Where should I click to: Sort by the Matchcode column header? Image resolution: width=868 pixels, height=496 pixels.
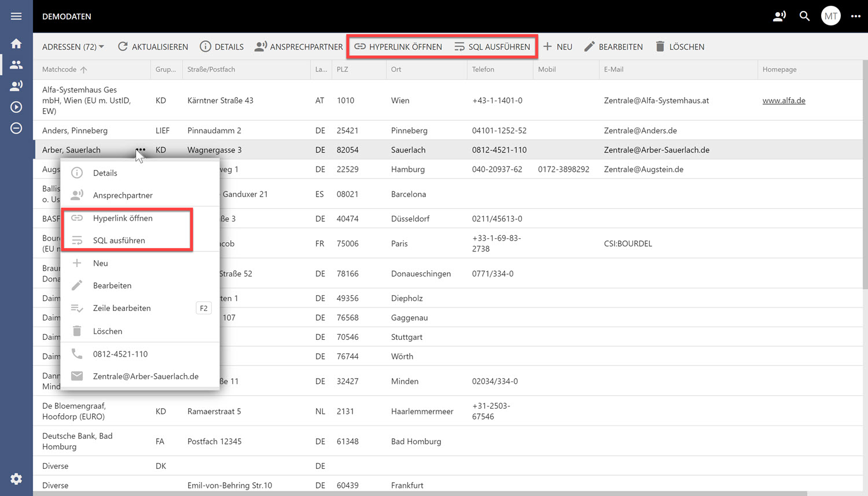tap(60, 69)
